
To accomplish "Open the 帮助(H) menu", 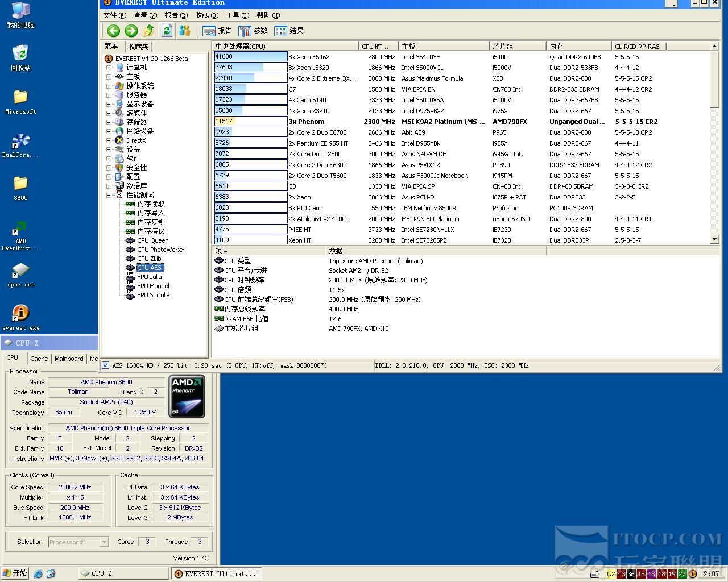I will (268, 15).
